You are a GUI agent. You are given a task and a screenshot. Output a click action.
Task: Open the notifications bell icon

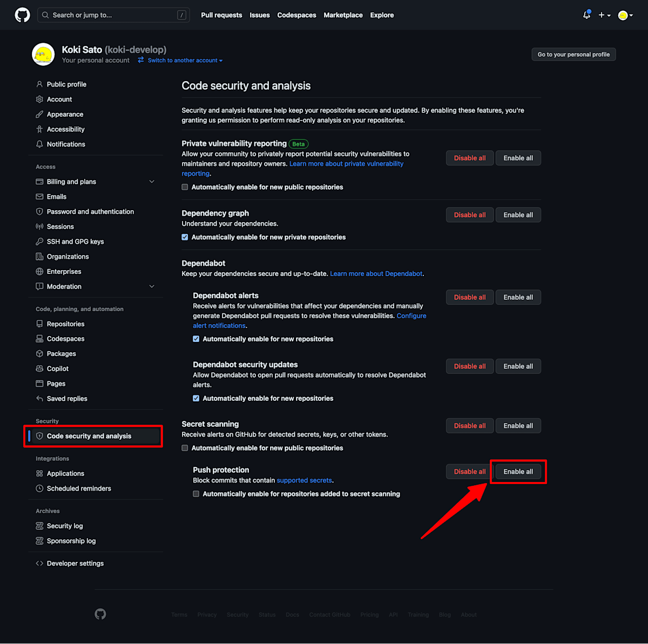586,15
